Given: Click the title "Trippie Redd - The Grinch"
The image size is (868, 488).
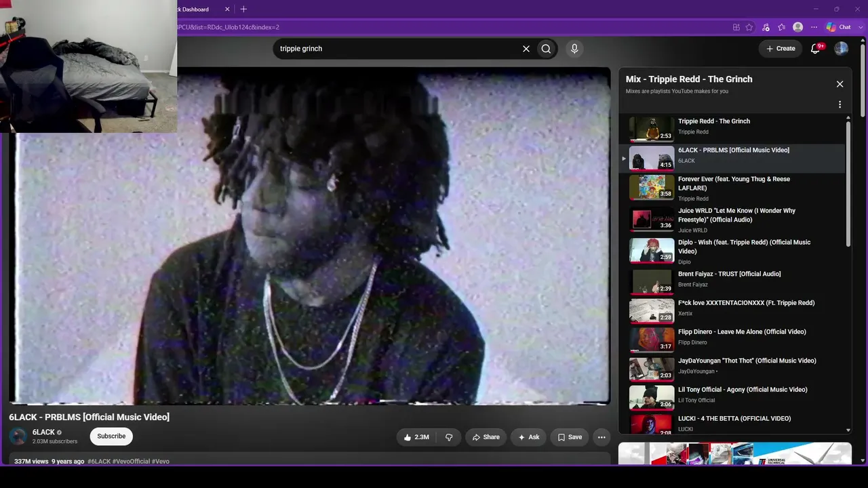Looking at the screenshot, I should (714, 121).
